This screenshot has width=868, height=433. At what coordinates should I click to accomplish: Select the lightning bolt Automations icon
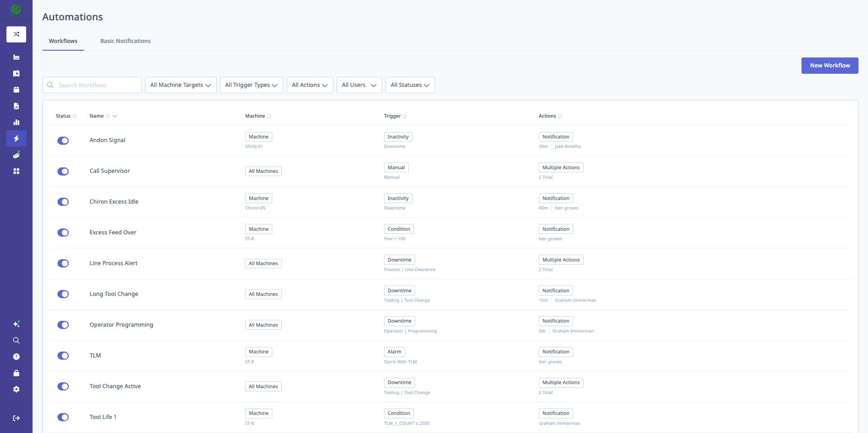[16, 138]
